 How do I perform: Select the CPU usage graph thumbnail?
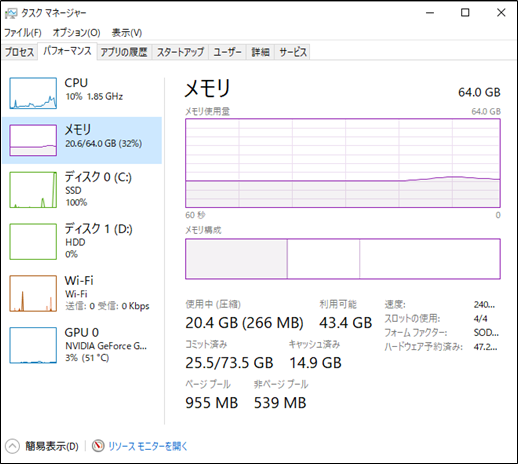point(33,93)
